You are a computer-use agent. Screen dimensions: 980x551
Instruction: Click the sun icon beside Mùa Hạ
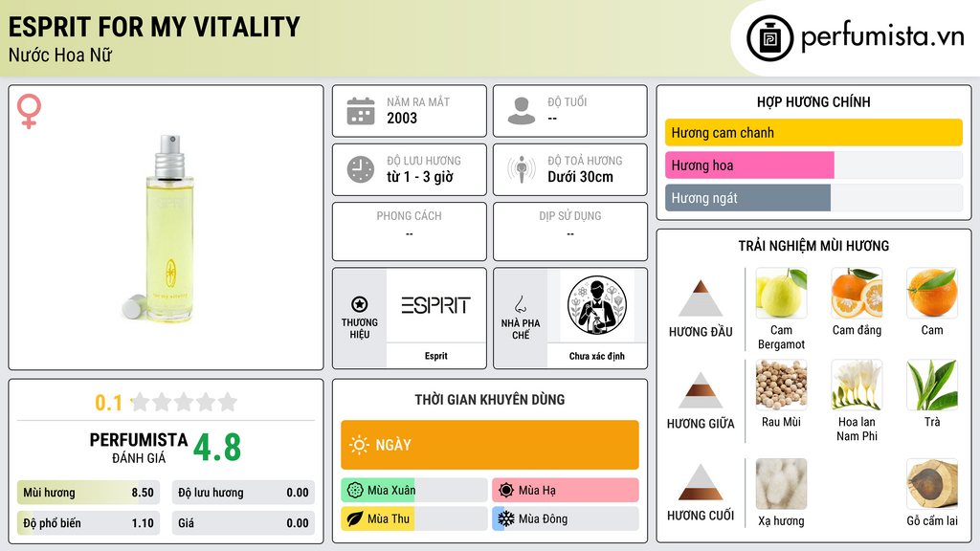[x=506, y=490]
